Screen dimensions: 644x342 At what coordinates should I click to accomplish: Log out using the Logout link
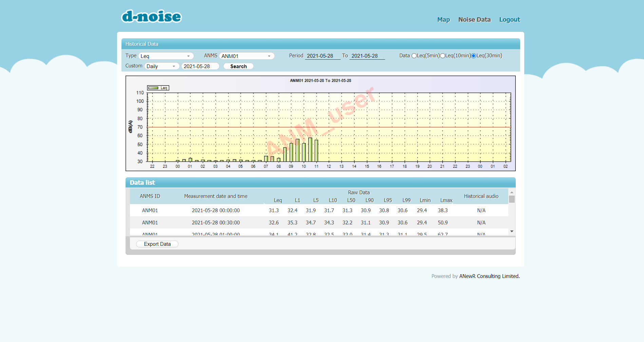(509, 20)
